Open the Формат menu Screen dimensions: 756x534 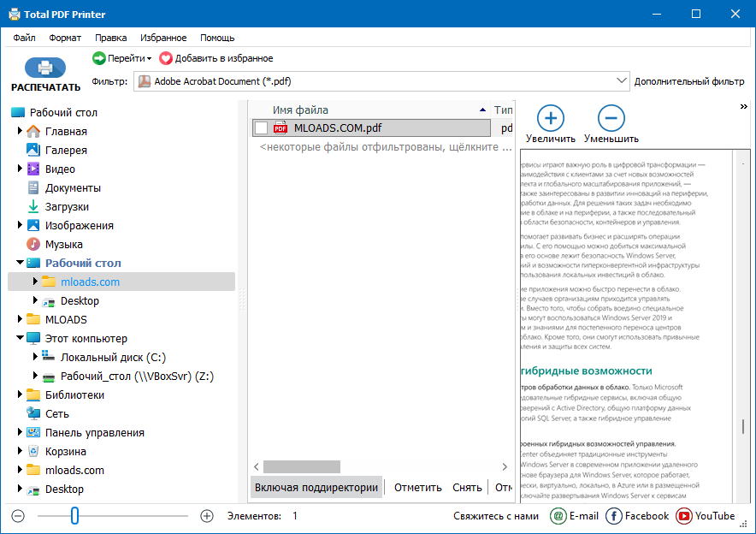[x=64, y=38]
